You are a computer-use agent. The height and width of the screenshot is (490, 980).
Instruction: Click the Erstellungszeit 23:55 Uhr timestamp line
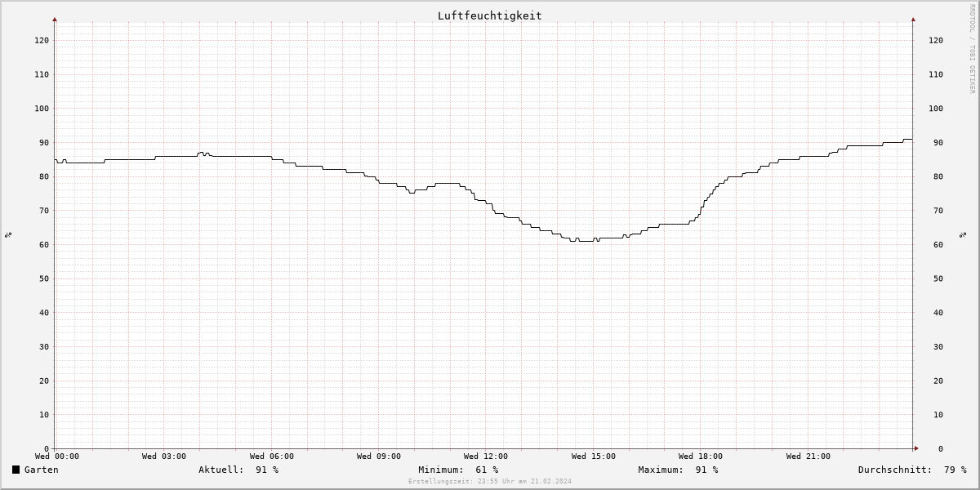click(x=490, y=481)
